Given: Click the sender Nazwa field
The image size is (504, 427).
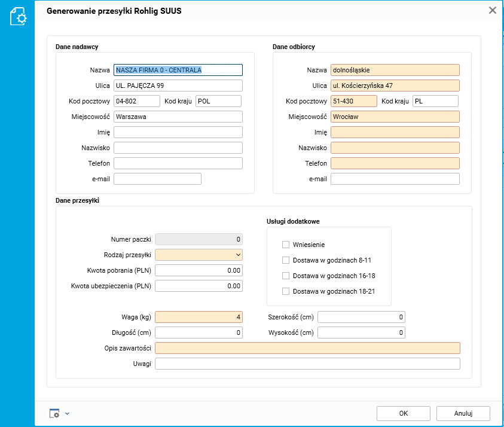Looking at the screenshot, I should (178, 70).
